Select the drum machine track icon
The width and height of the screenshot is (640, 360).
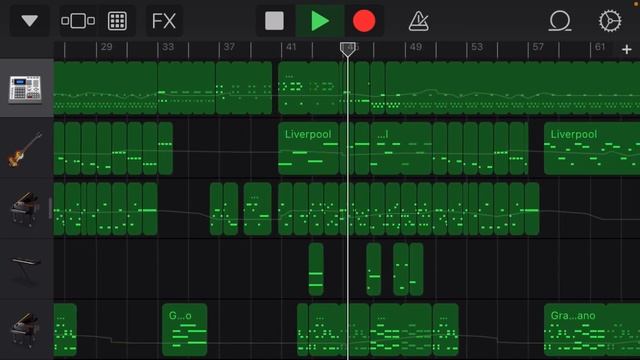pyautogui.click(x=25, y=89)
